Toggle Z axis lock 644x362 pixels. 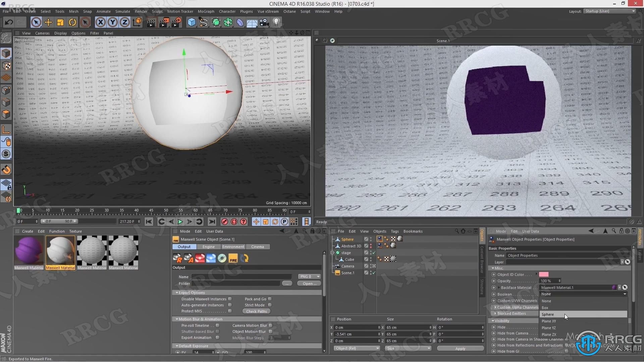pos(124,22)
